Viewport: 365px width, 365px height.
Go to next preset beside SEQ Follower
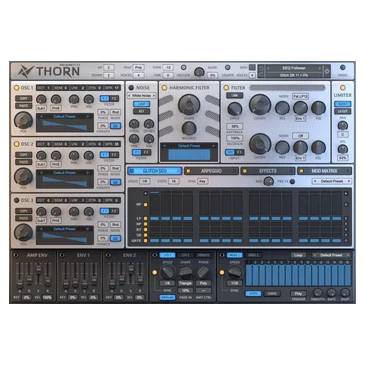[321, 68]
